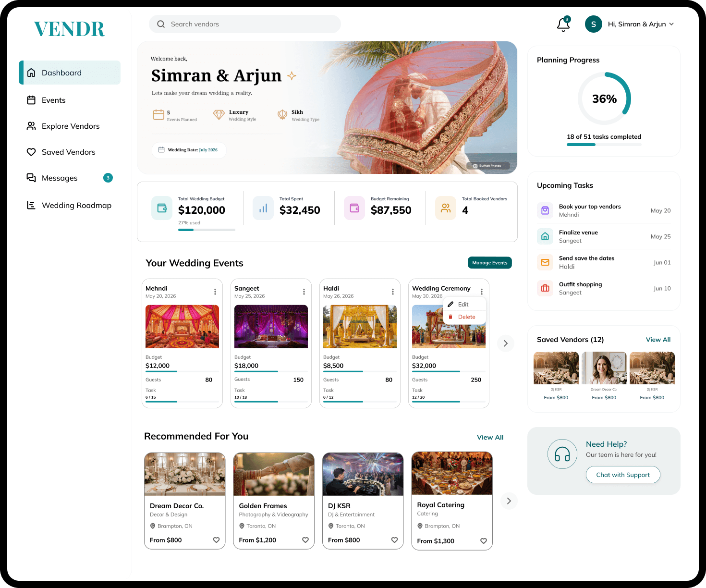Viewport: 706px width, 588px height.
Task: Expand the Hi, Simran & Arjun dropdown
Action: click(x=671, y=24)
